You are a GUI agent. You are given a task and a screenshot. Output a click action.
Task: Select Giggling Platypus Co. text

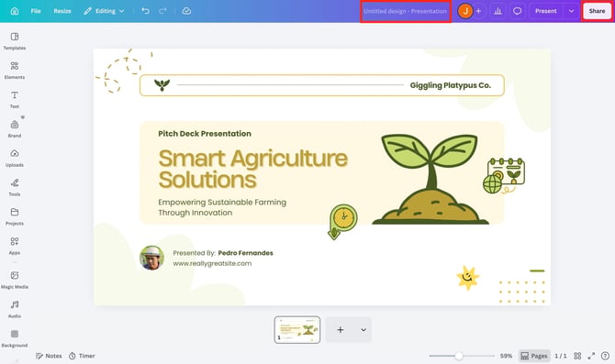451,85
